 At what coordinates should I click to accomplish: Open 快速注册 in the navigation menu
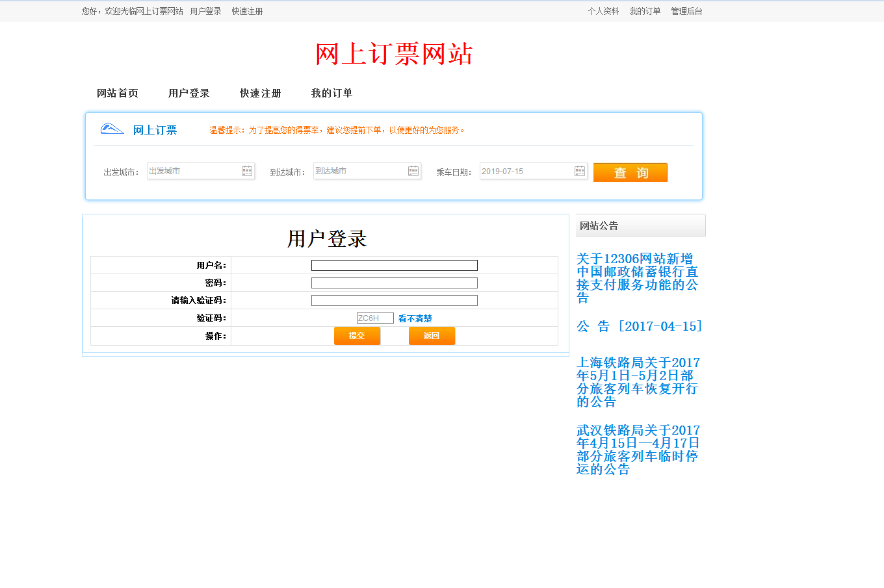[261, 94]
